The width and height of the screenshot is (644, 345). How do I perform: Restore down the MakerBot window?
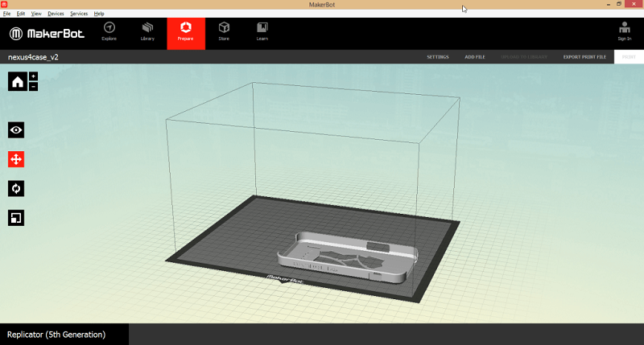click(x=619, y=4)
